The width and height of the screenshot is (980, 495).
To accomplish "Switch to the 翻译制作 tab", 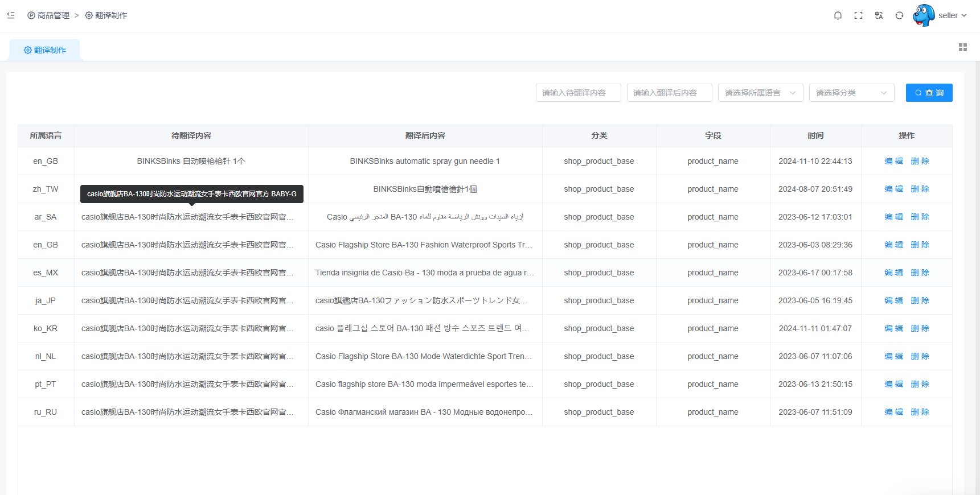I will tap(45, 50).
